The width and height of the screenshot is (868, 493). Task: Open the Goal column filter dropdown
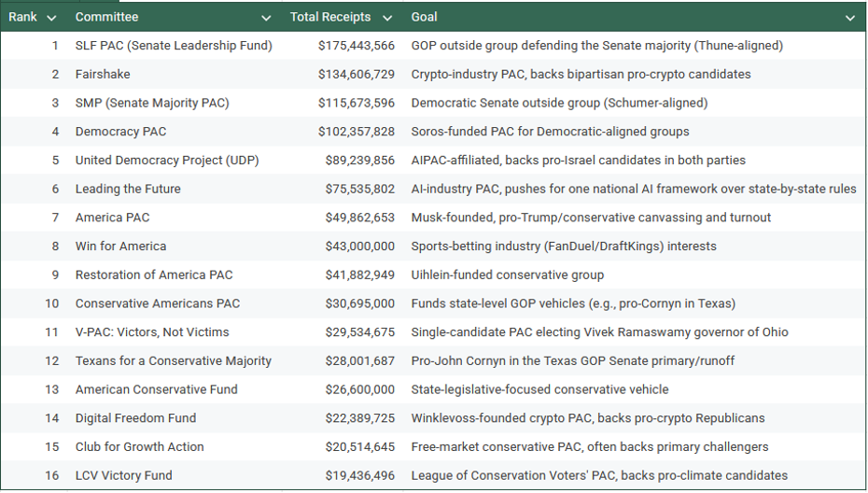pos(850,19)
